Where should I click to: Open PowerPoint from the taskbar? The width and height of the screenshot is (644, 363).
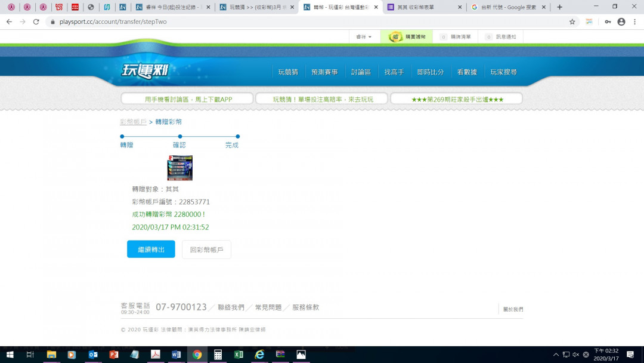114,355
